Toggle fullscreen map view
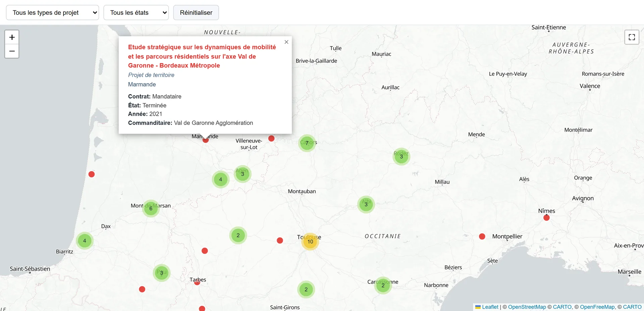 632,37
